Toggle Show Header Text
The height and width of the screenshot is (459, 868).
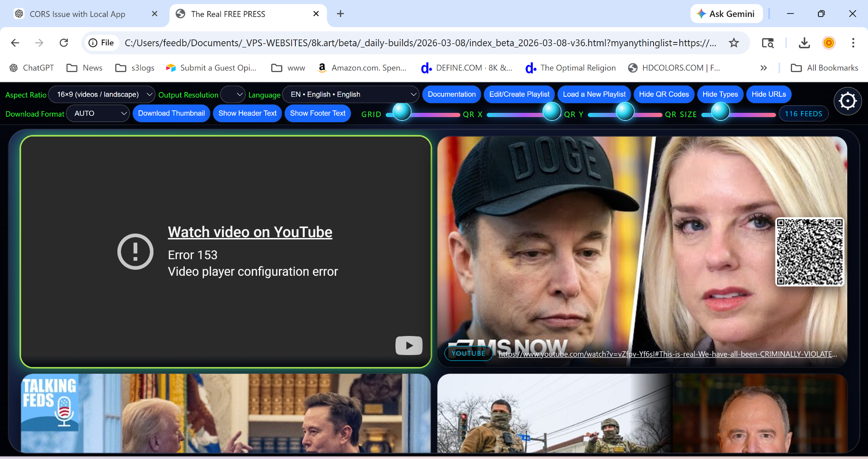coord(248,113)
